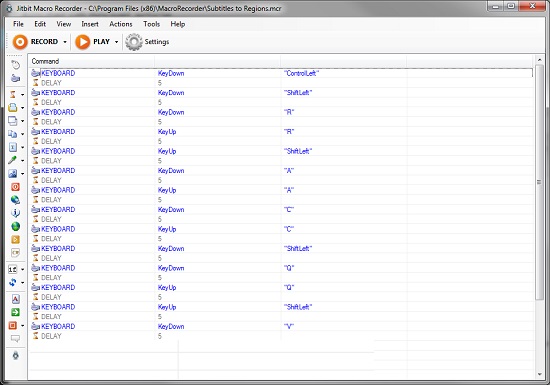Open dropdown arrow beside the repeat loop icon

click(x=22, y=283)
